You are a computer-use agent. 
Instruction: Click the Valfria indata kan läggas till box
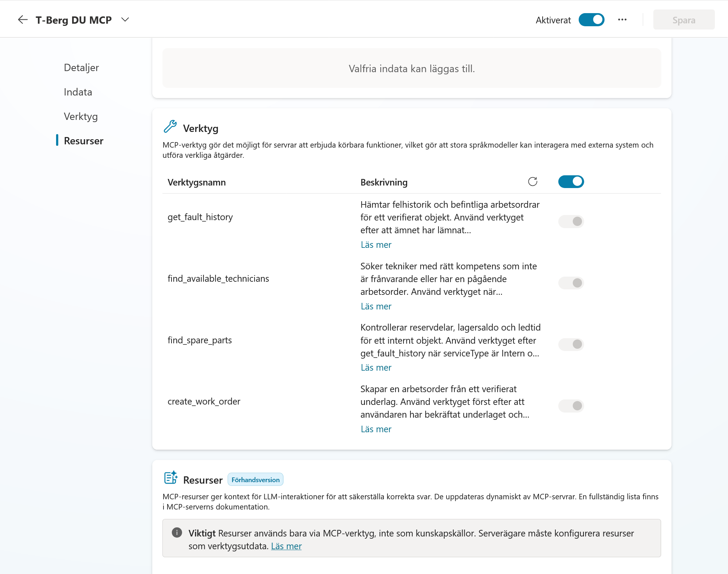pyautogui.click(x=412, y=68)
